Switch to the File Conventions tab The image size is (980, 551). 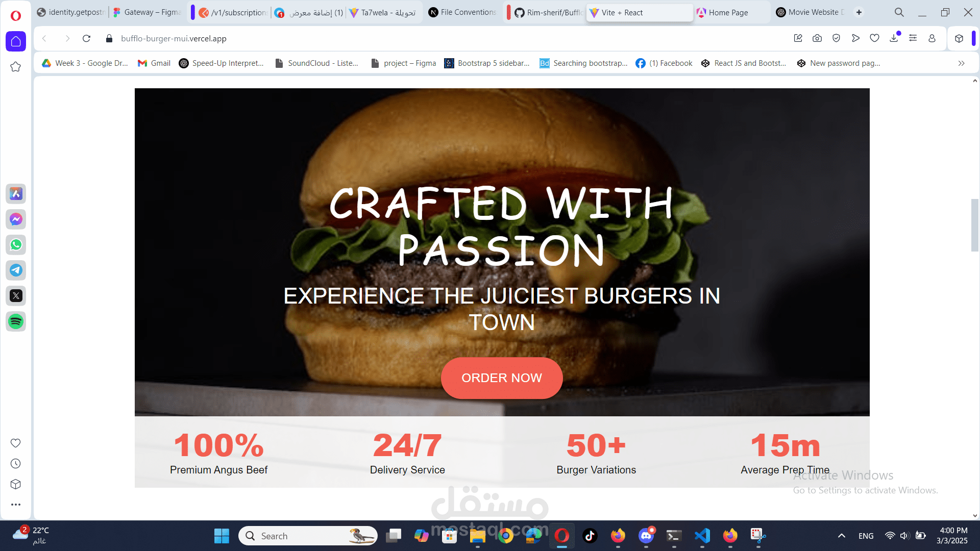point(468,12)
